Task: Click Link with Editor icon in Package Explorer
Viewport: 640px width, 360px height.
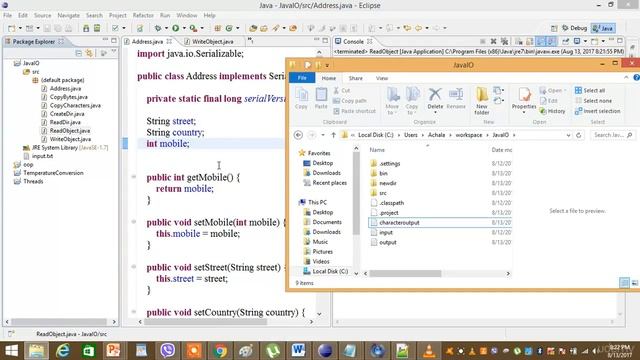Action: click(89, 53)
